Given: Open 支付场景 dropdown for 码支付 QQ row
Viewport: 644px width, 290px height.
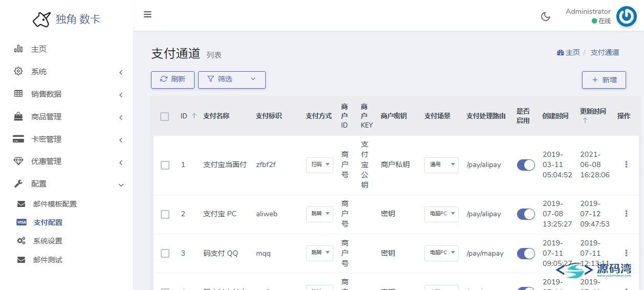Looking at the screenshot, I should [441, 253].
